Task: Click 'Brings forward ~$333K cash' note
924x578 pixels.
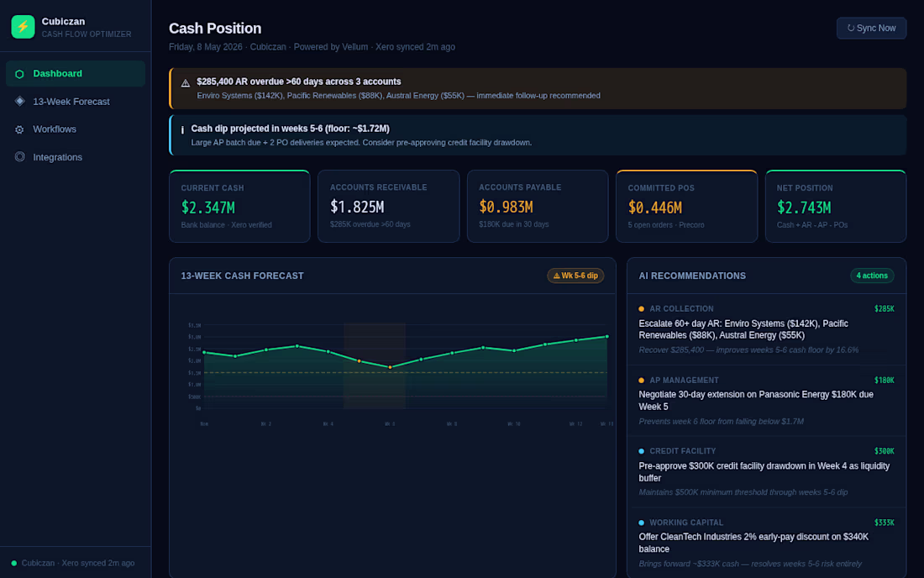Action: pyautogui.click(x=750, y=564)
